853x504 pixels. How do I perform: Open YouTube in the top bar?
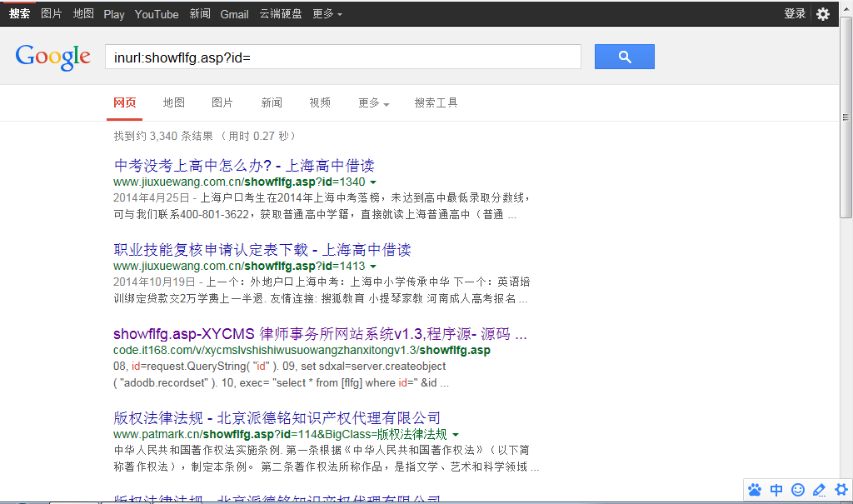pyautogui.click(x=157, y=15)
